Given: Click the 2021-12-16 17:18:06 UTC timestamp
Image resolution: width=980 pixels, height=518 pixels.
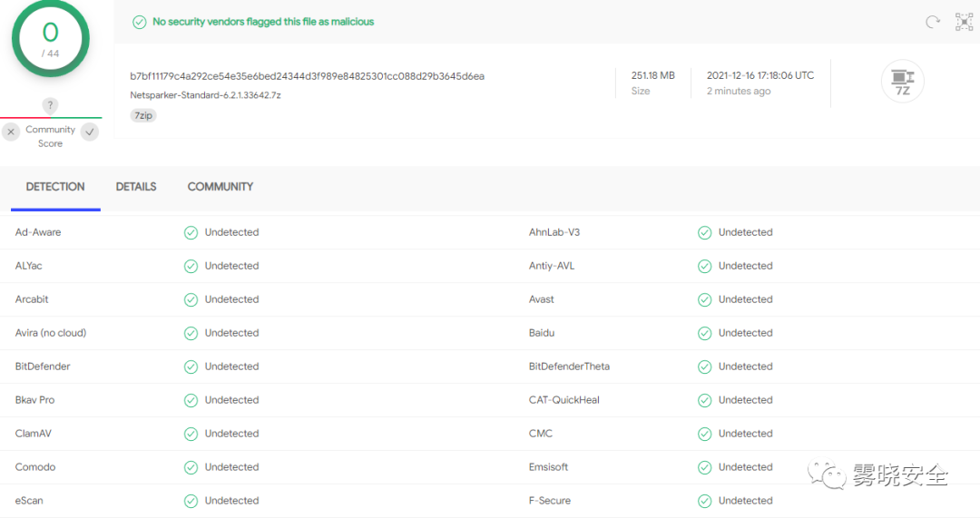Looking at the screenshot, I should pyautogui.click(x=760, y=75).
